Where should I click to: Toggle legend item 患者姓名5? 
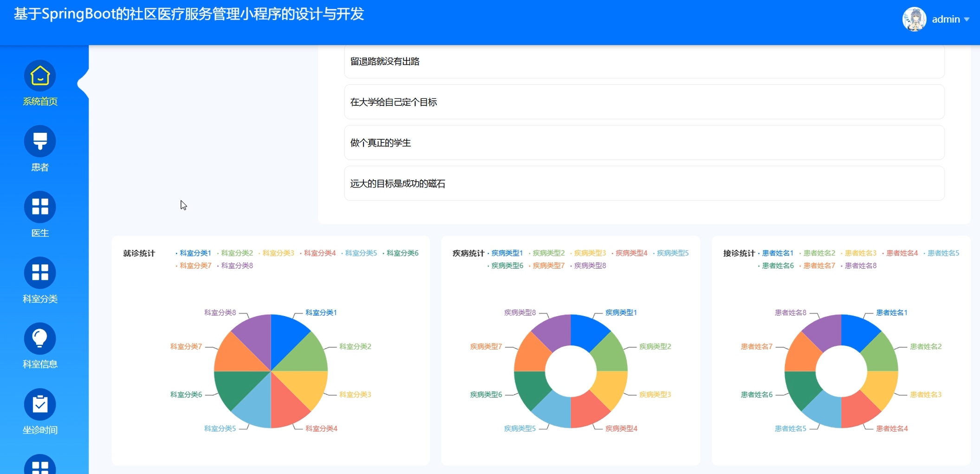(x=941, y=253)
